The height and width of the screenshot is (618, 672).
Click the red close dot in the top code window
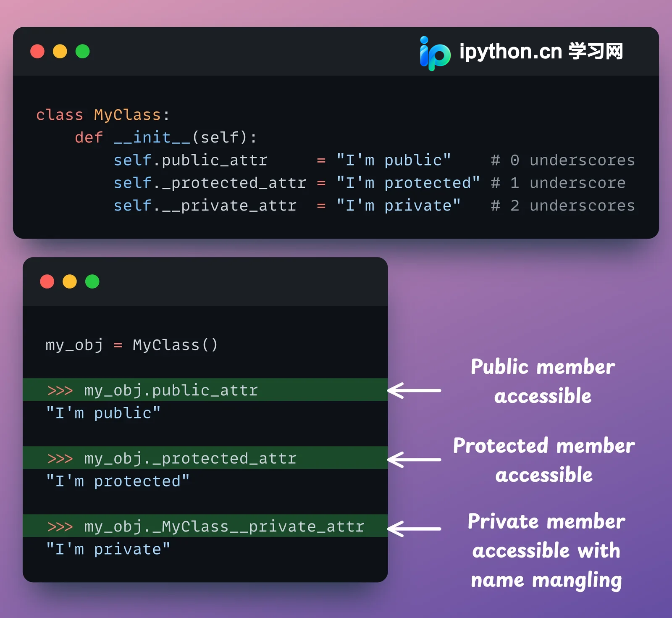[37, 51]
